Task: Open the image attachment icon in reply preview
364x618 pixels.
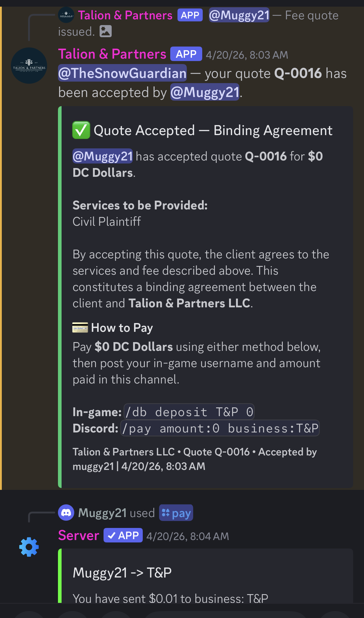Action: 106,31
